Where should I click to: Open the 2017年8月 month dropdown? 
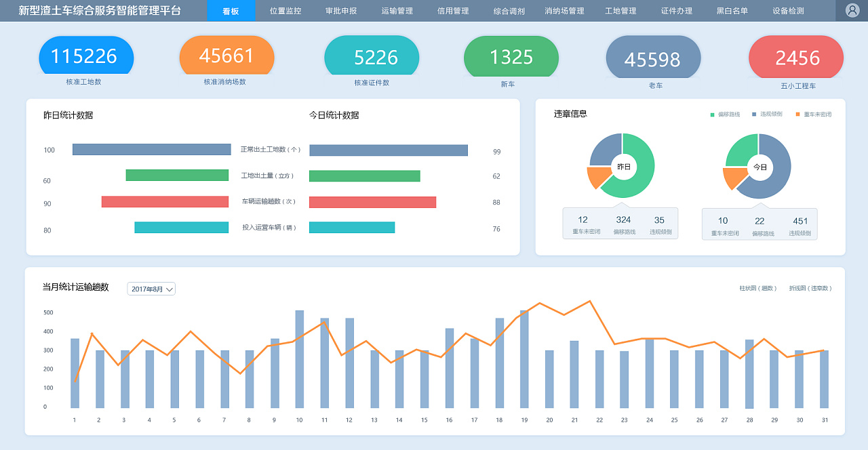pyautogui.click(x=151, y=289)
